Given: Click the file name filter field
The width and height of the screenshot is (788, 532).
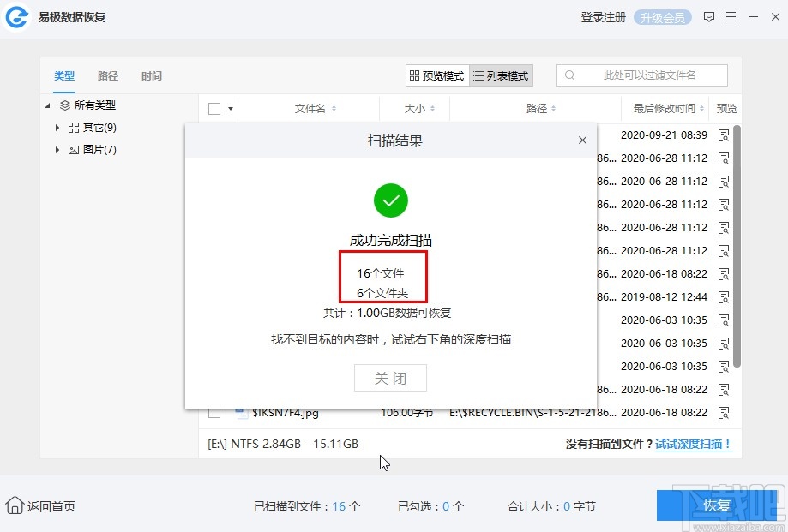Looking at the screenshot, I should point(642,75).
